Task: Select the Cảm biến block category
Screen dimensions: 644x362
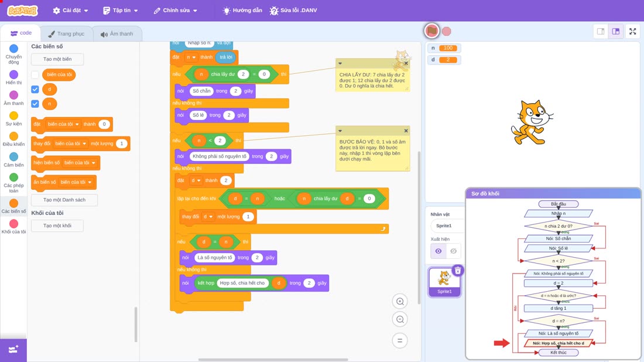Action: pos(13,160)
